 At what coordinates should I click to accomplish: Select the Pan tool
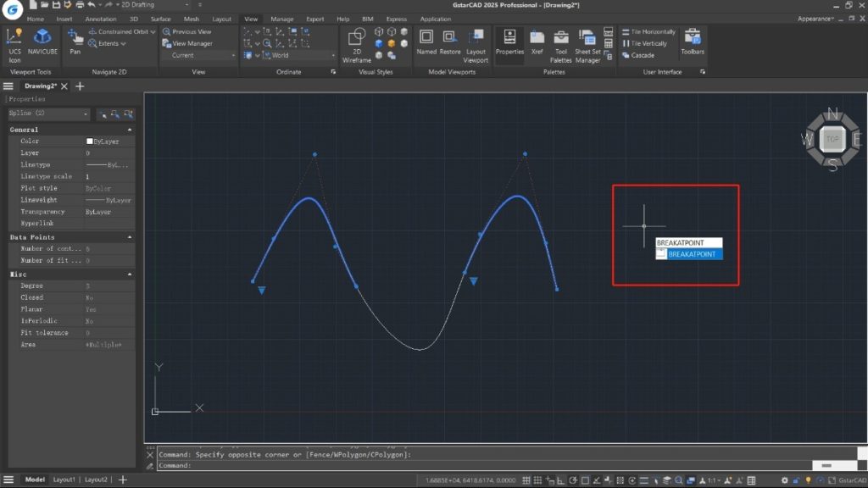point(75,41)
